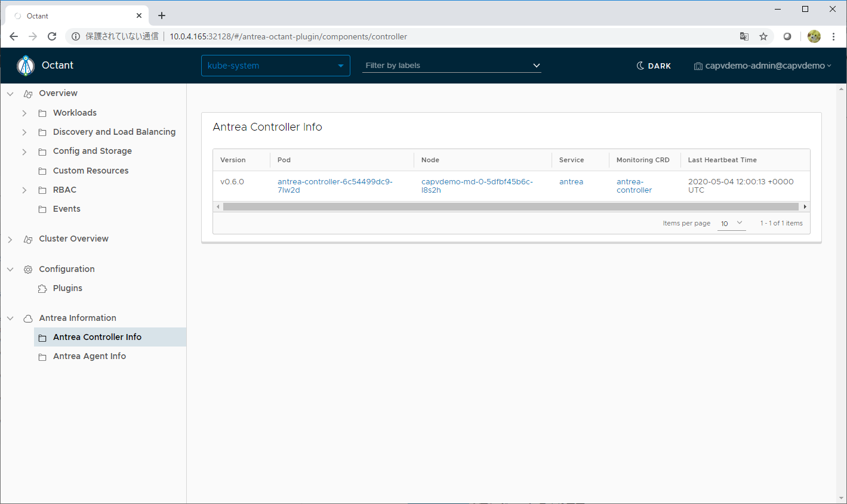The width and height of the screenshot is (847, 504).
Task: Click the Config and Storage folder icon
Action: 42,151
